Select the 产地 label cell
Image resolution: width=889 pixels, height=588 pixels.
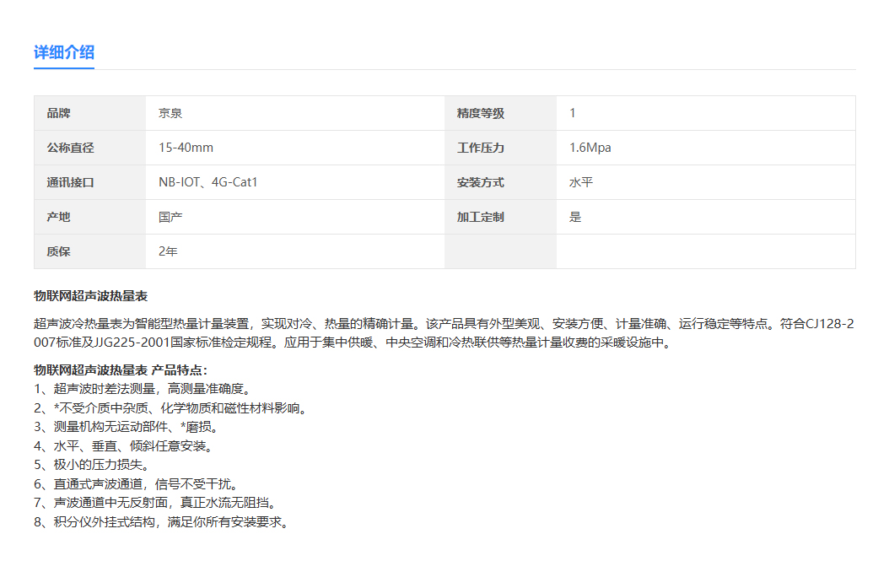tap(90, 217)
